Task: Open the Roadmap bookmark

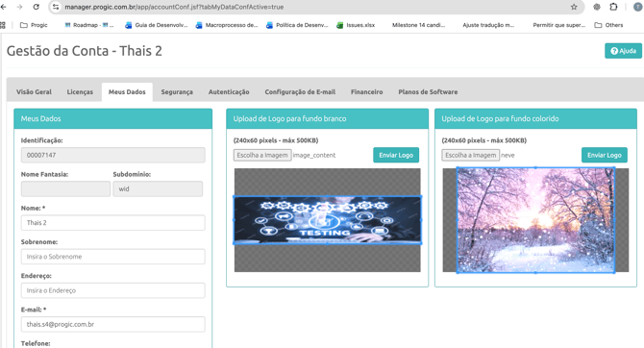Action: (89, 25)
